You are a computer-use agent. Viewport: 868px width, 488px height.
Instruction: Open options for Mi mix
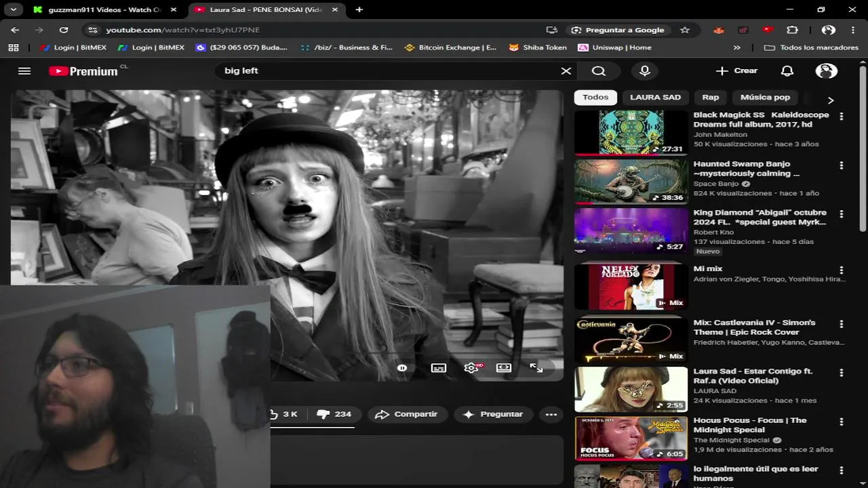[x=842, y=270]
